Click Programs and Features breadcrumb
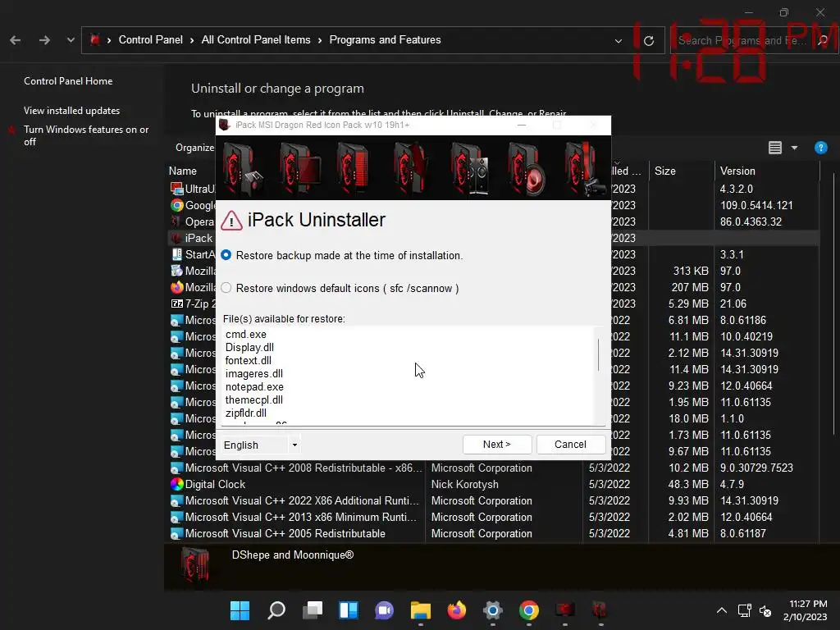 [385, 40]
